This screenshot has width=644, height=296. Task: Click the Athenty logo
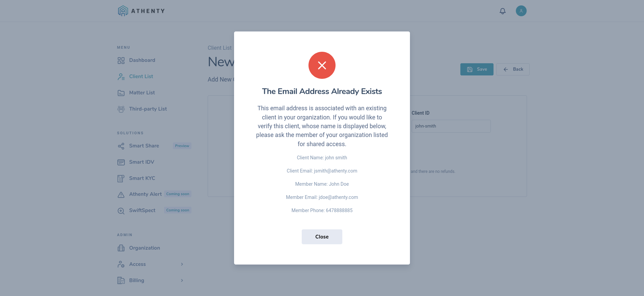click(141, 10)
